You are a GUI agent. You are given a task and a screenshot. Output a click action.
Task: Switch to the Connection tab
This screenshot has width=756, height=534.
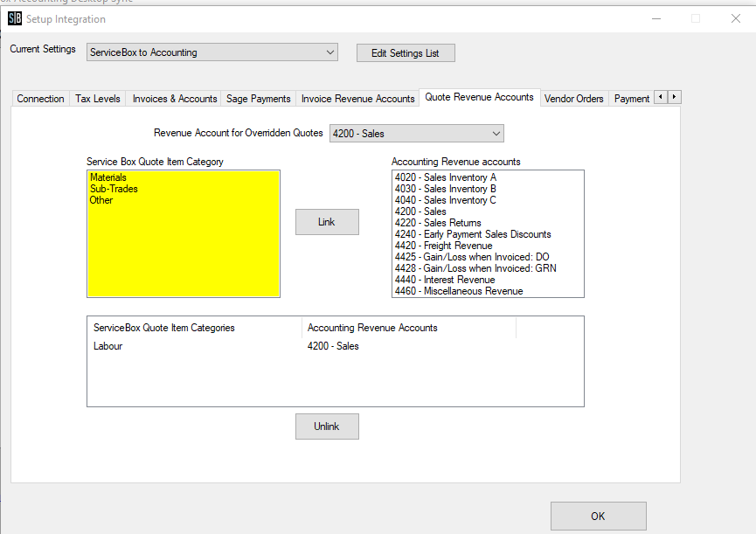(40, 98)
